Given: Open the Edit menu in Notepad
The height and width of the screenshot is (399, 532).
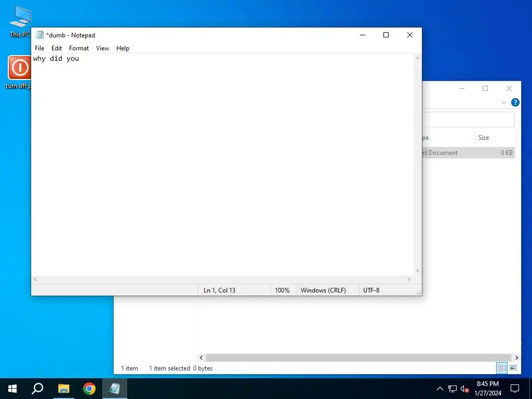Looking at the screenshot, I should 56,48.
